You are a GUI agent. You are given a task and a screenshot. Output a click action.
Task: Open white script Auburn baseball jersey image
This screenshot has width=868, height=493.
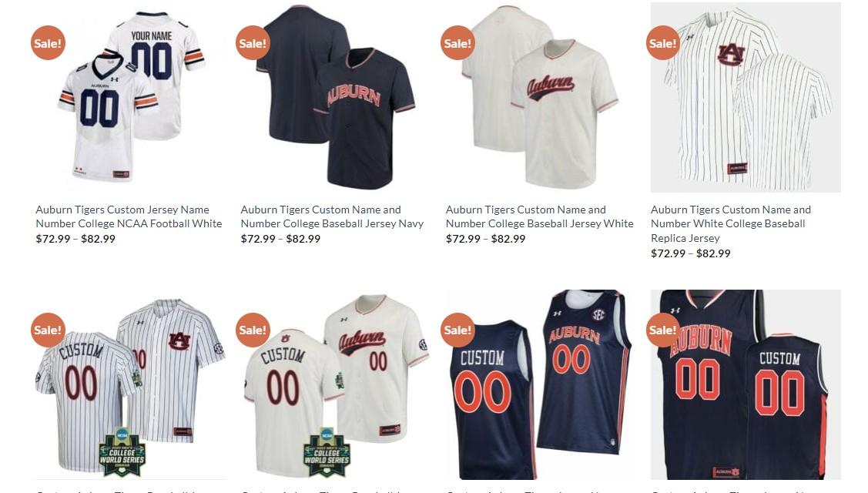[541, 97]
